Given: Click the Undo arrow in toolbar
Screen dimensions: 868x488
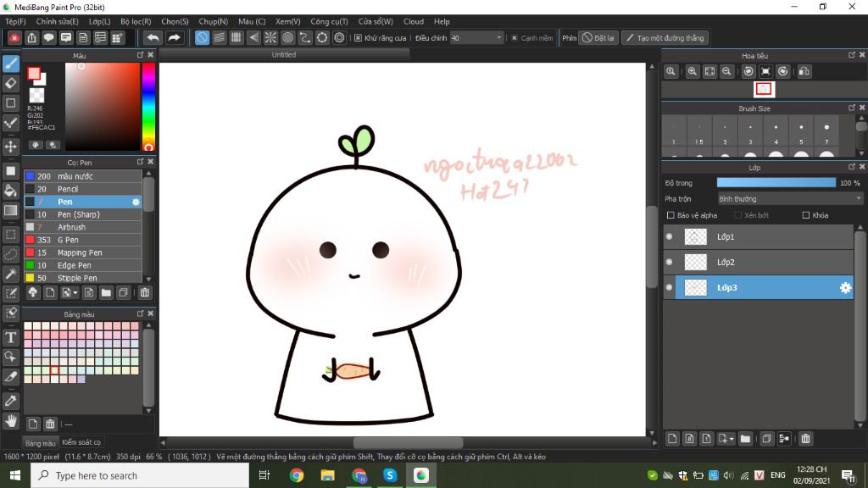Looking at the screenshot, I should pyautogui.click(x=153, y=37).
